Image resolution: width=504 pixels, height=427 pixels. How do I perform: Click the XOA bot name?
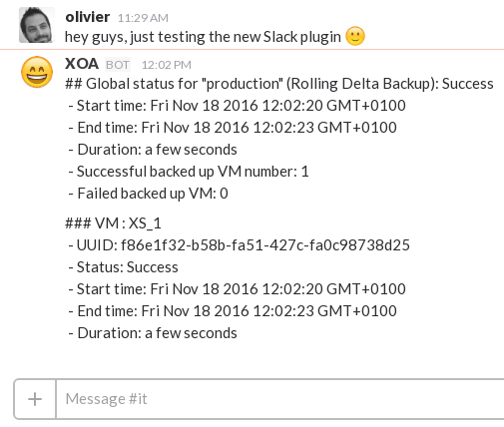[82, 64]
